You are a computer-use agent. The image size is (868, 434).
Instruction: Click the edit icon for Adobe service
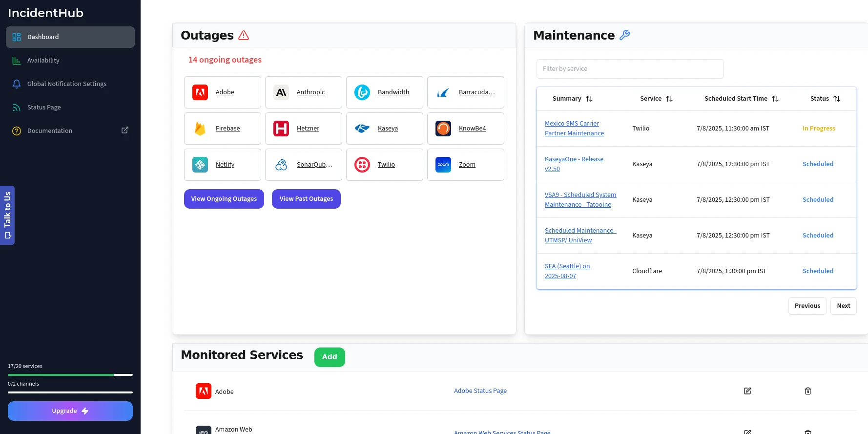(747, 391)
